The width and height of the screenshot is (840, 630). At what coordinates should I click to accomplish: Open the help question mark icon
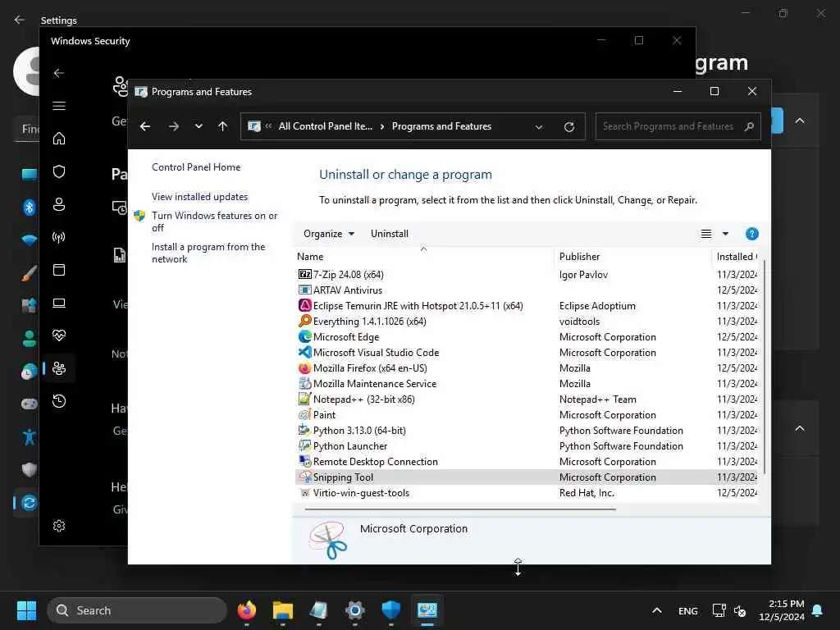751,234
